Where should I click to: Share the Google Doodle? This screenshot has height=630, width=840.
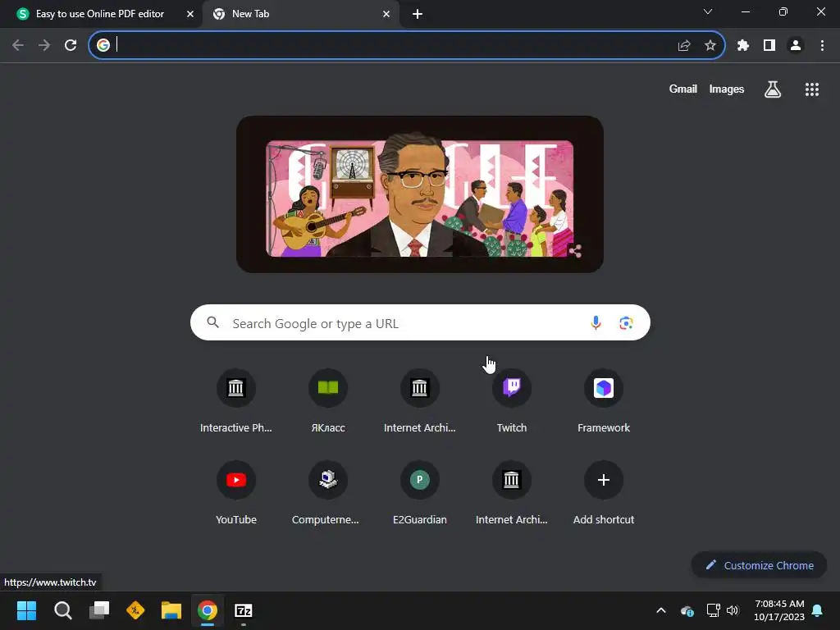click(x=575, y=251)
